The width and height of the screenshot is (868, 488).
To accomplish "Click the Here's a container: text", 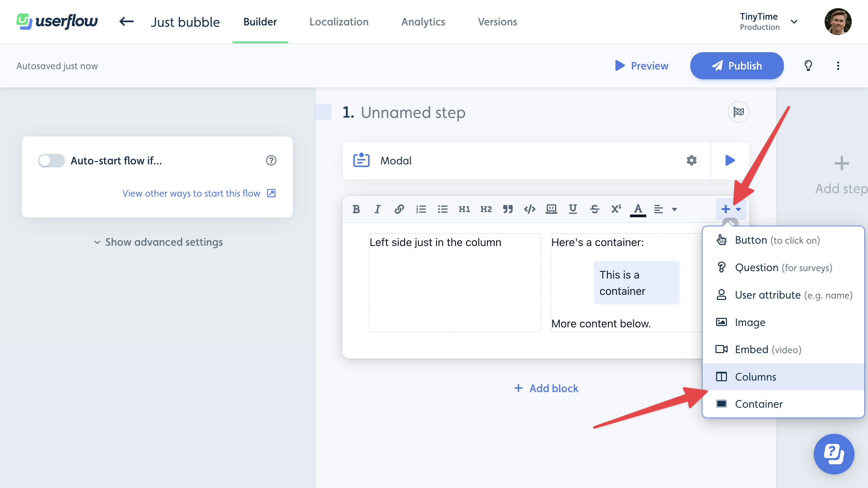I will point(597,242).
